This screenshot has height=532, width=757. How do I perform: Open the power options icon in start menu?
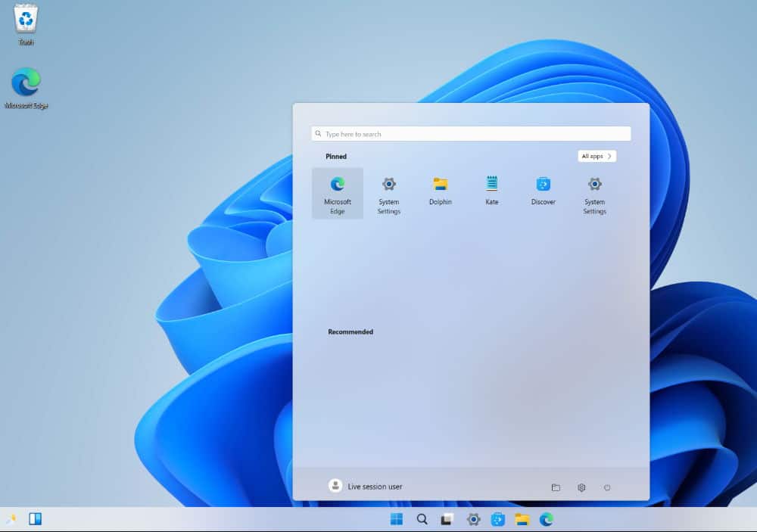click(x=607, y=487)
